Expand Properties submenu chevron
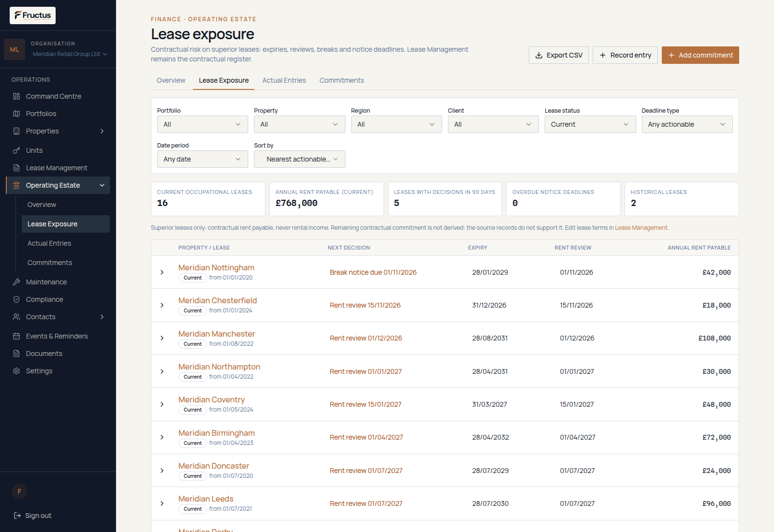 (x=102, y=131)
